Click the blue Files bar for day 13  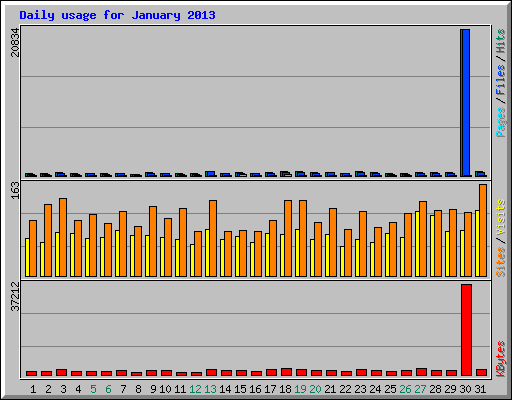point(211,174)
